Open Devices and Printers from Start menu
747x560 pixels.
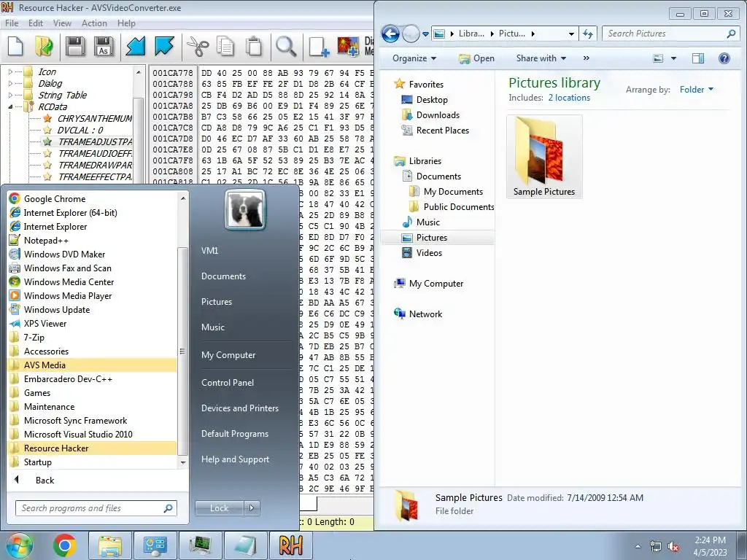pos(239,408)
